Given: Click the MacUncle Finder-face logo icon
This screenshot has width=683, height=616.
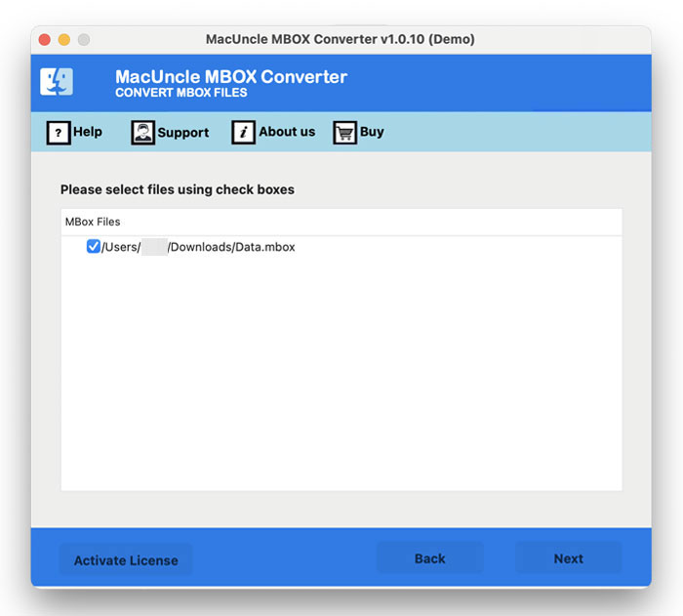Looking at the screenshot, I should pos(57,82).
